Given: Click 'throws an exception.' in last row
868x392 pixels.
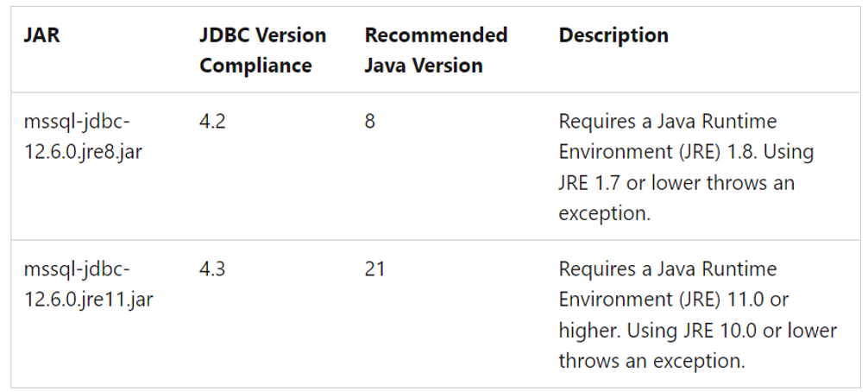Looking at the screenshot, I should pos(651,361).
